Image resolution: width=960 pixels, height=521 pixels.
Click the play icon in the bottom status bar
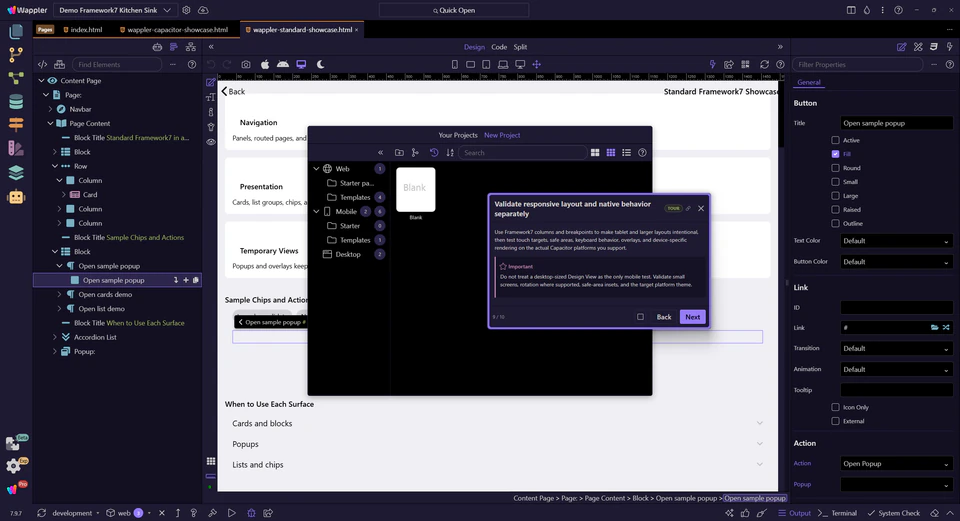click(x=231, y=513)
